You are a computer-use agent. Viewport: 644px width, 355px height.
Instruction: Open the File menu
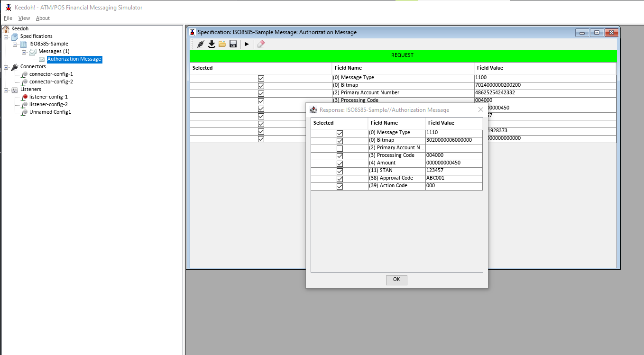[x=8, y=18]
